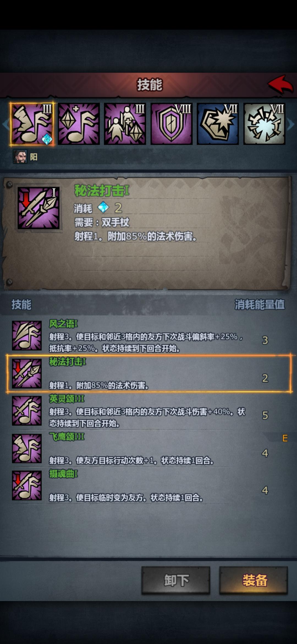Select 风之语I in the skill list
The width and height of the screenshot is (297, 644).
(x=148, y=336)
